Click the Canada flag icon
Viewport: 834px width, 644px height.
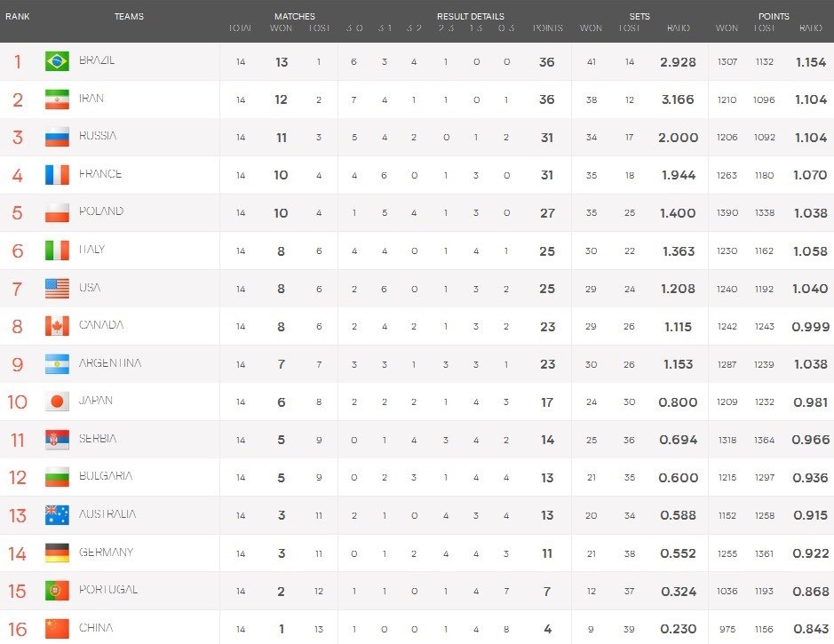tap(57, 326)
